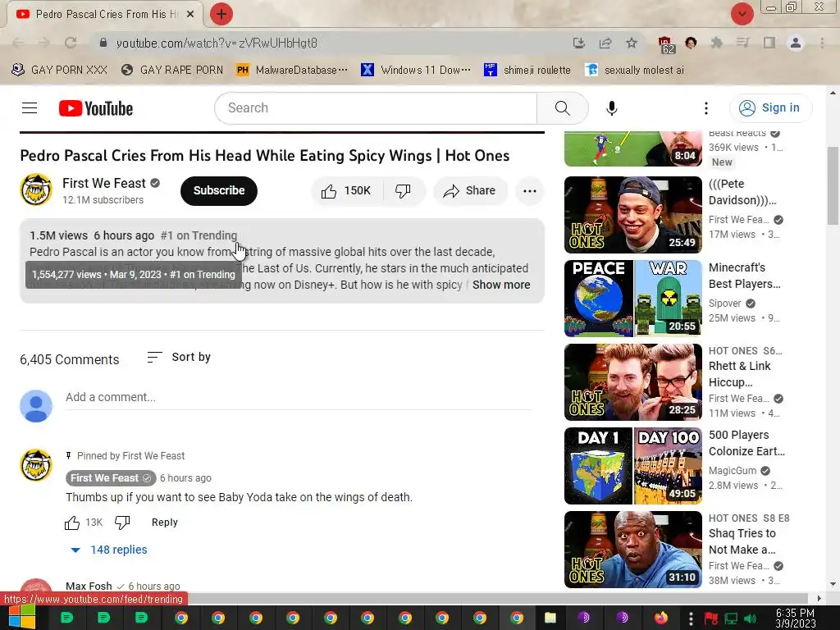Reply to the pinned comment
Viewport: 840px width, 630px height.
coord(164,523)
